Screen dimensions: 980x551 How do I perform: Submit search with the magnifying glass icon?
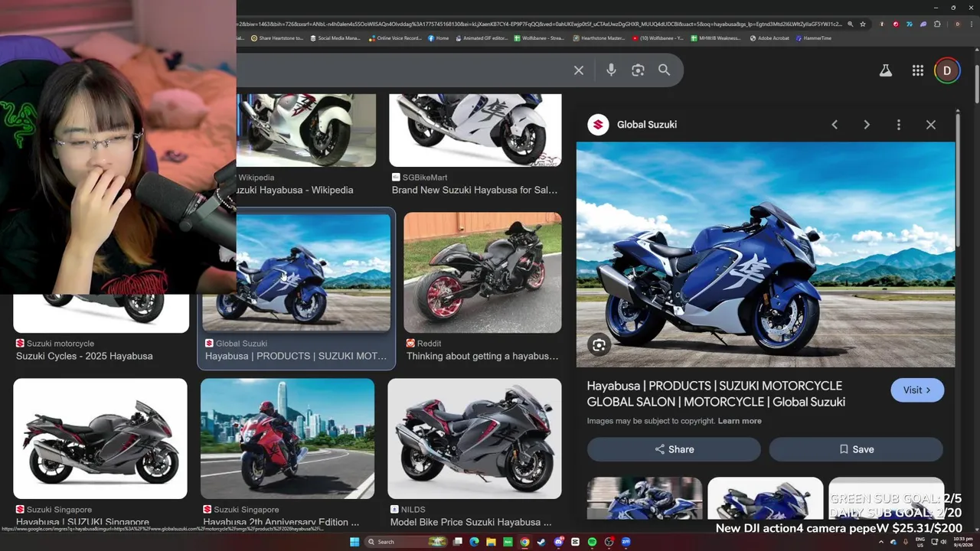point(664,70)
